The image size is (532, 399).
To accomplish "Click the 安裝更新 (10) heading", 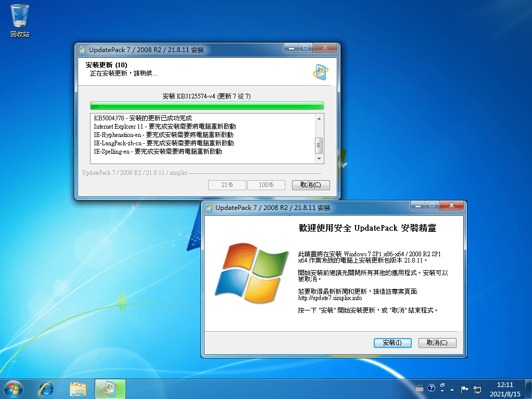I will point(106,65).
